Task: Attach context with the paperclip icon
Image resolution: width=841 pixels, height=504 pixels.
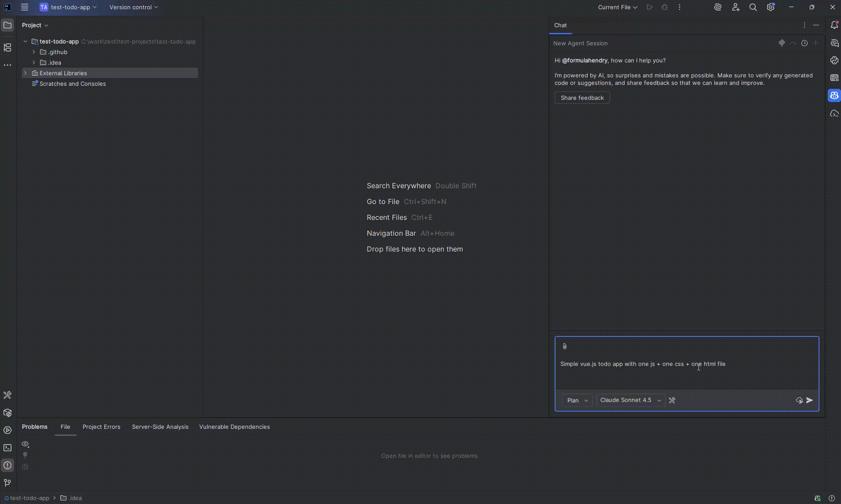Action: point(565,346)
